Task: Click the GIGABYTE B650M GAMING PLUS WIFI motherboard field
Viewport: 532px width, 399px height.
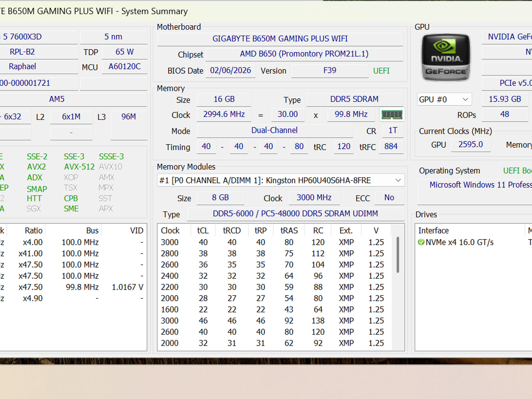Action: 280,39
